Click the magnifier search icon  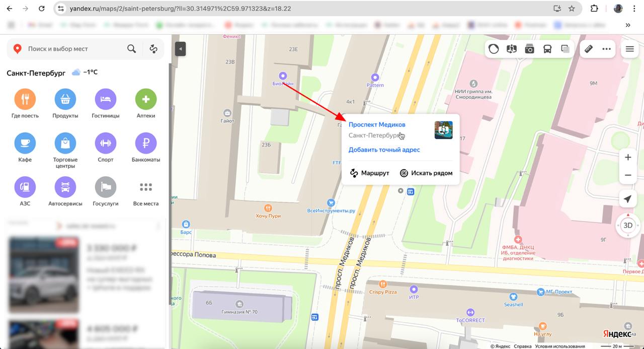(131, 49)
